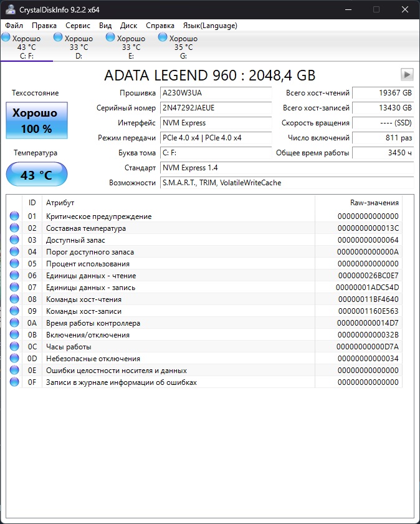Click the Возможности field S.M.A.R.T., TRIM

click(x=287, y=183)
